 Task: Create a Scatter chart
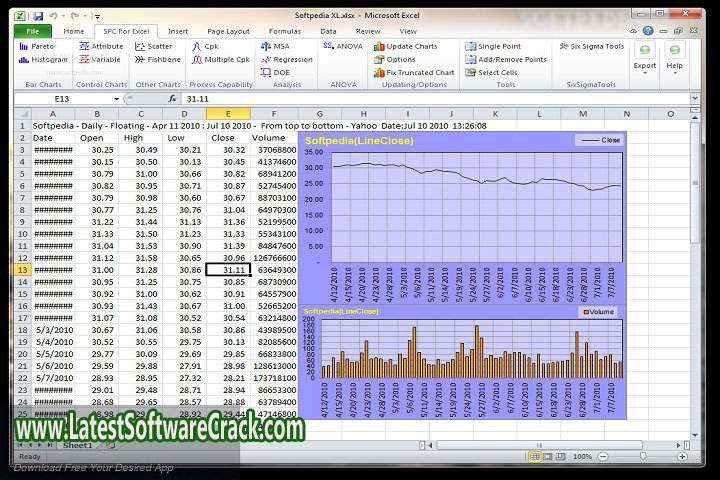click(153, 46)
